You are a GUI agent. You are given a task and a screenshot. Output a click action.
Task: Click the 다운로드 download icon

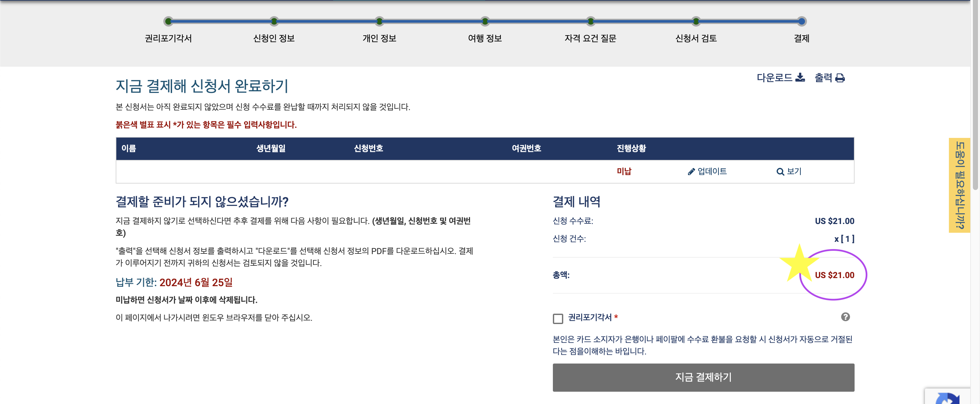(x=800, y=78)
